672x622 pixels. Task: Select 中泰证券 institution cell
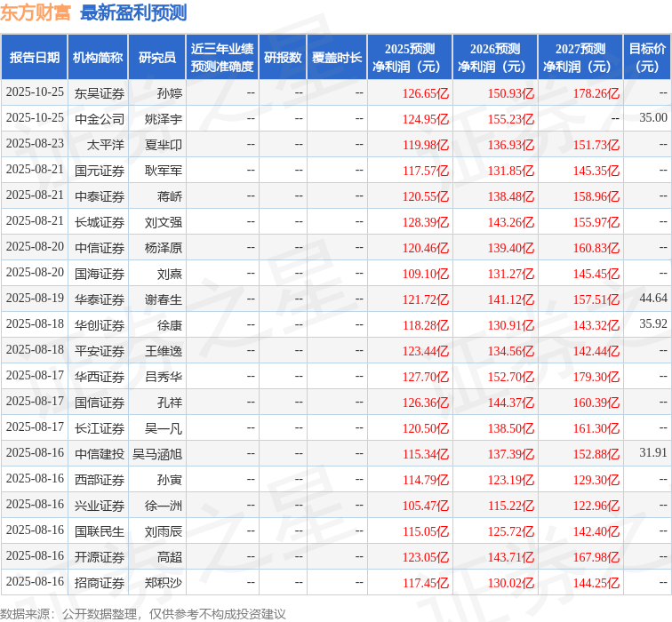(100, 196)
